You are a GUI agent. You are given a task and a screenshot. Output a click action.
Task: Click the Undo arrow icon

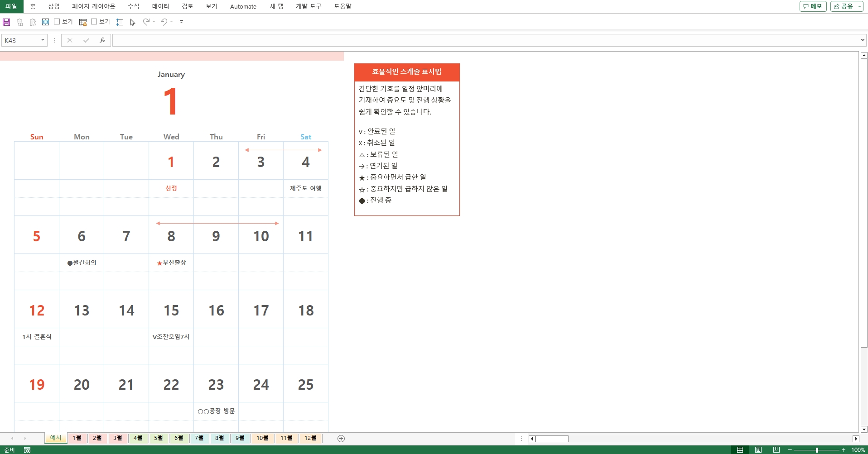click(x=164, y=21)
